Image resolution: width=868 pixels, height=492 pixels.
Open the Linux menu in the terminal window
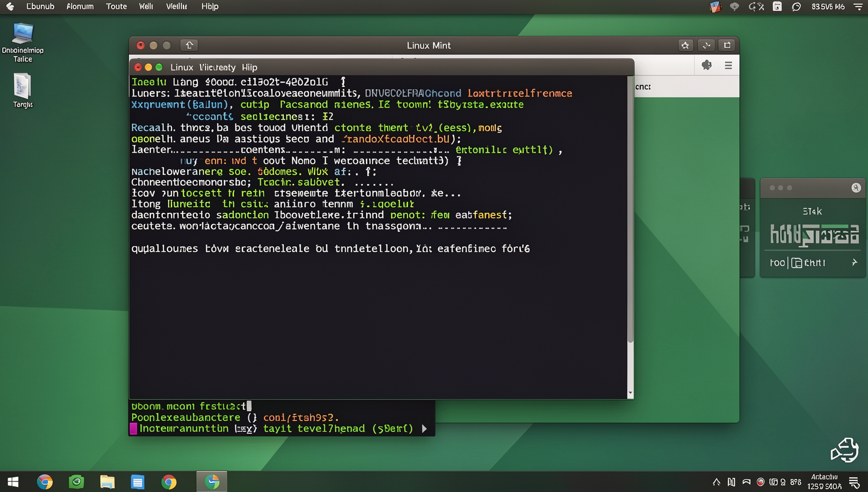coord(182,67)
